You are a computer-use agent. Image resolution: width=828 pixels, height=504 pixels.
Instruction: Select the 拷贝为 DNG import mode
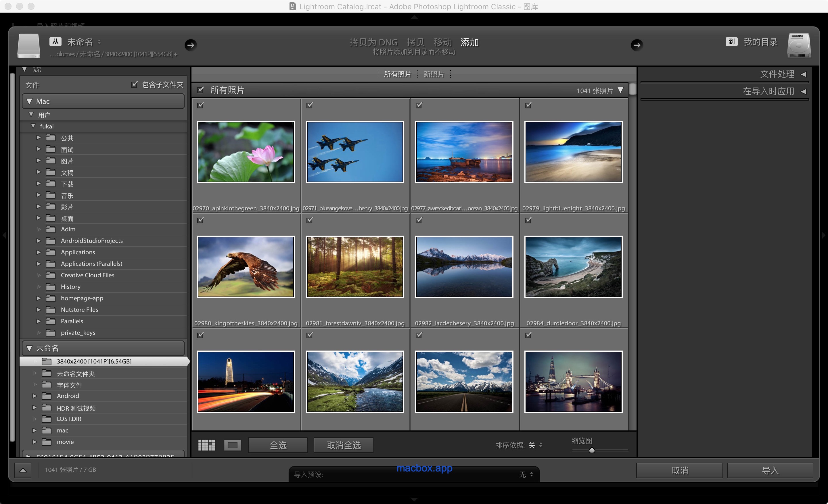point(373,42)
